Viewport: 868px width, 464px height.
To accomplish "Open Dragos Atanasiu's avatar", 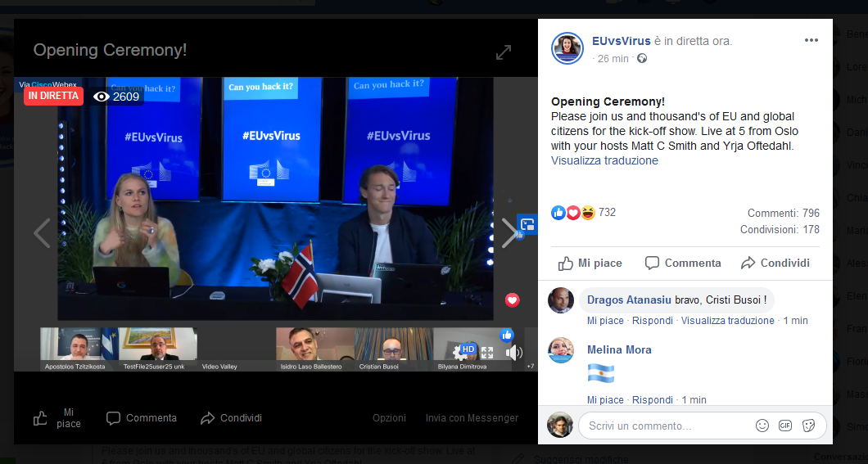I will pos(561,300).
